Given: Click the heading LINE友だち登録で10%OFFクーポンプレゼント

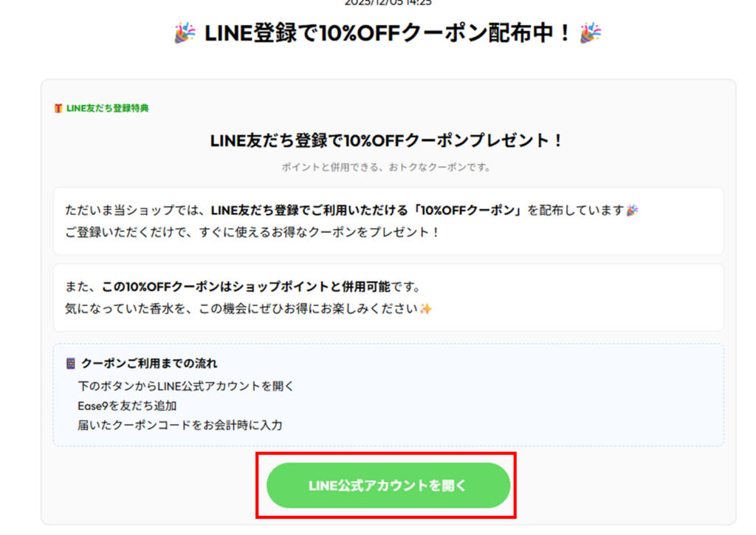Looking at the screenshot, I should [x=388, y=140].
